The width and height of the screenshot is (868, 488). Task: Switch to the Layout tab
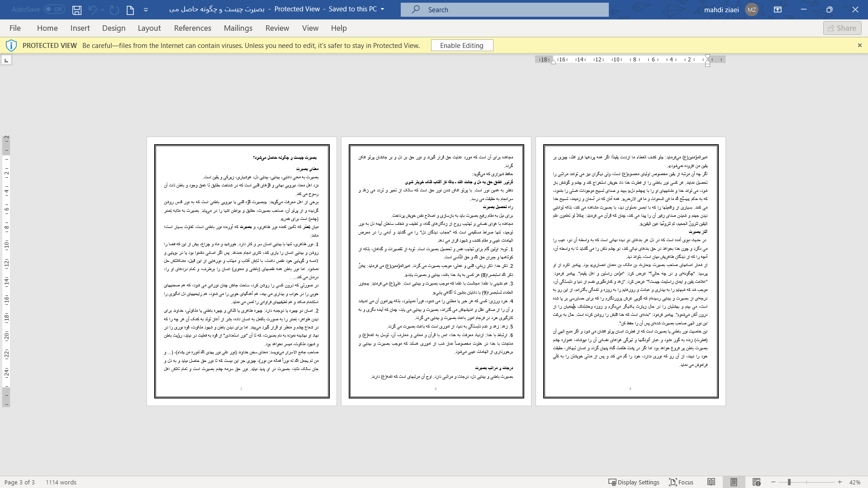click(149, 28)
